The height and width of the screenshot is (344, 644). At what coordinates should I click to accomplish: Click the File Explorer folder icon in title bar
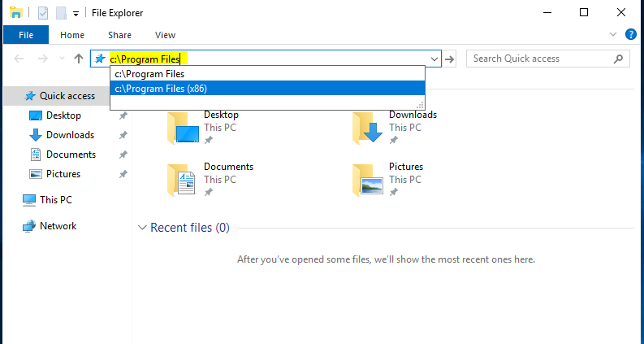(15, 13)
